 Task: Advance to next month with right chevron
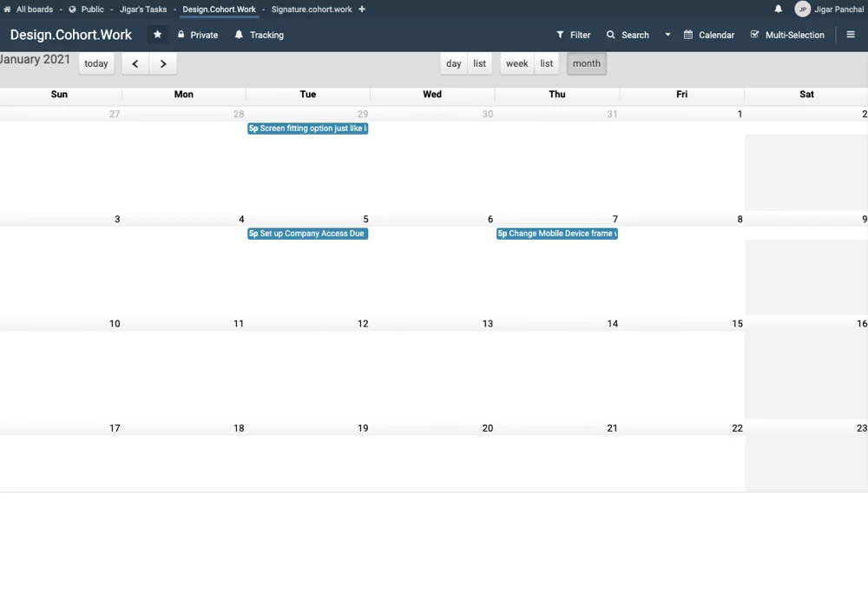163,63
